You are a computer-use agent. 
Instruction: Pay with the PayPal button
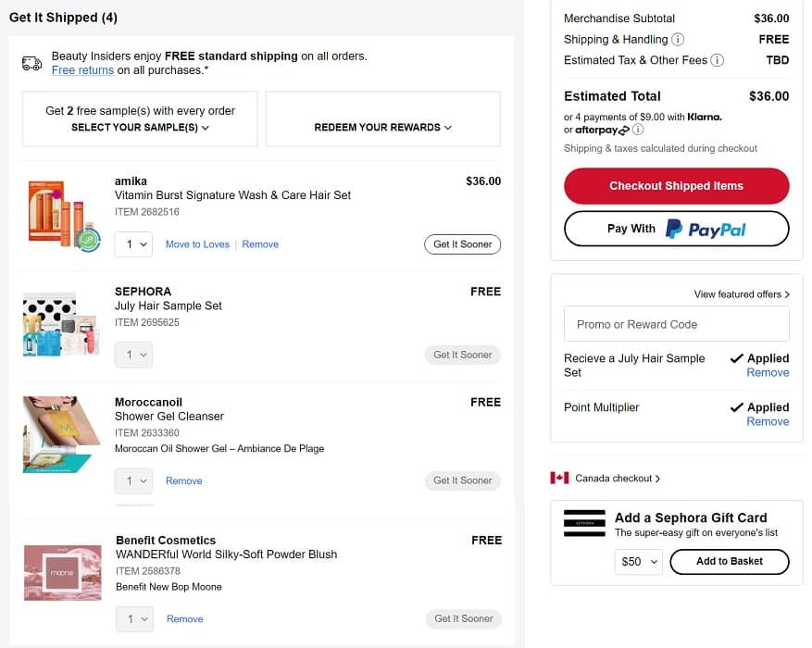[x=676, y=229]
